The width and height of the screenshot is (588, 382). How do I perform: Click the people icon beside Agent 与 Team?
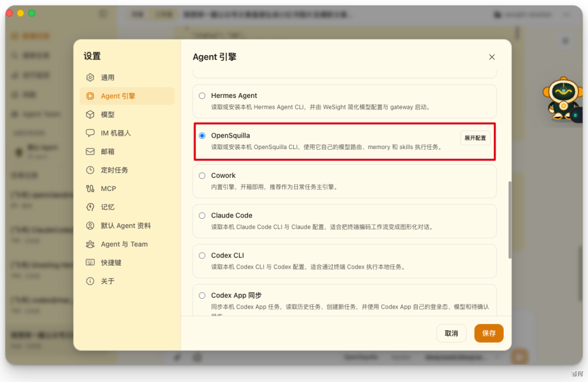[x=90, y=244]
